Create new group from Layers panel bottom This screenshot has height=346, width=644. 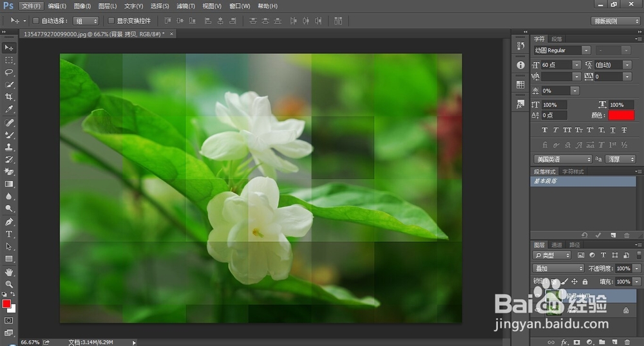click(x=602, y=342)
